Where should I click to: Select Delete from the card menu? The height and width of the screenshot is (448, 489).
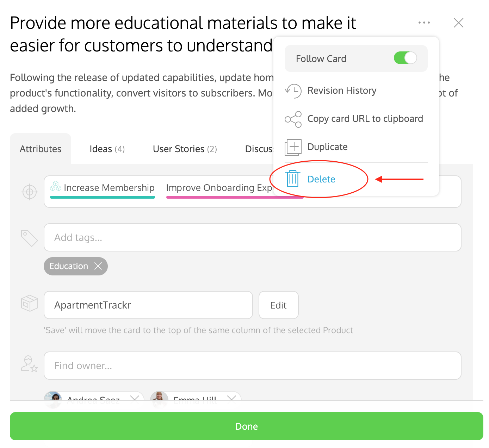point(321,179)
